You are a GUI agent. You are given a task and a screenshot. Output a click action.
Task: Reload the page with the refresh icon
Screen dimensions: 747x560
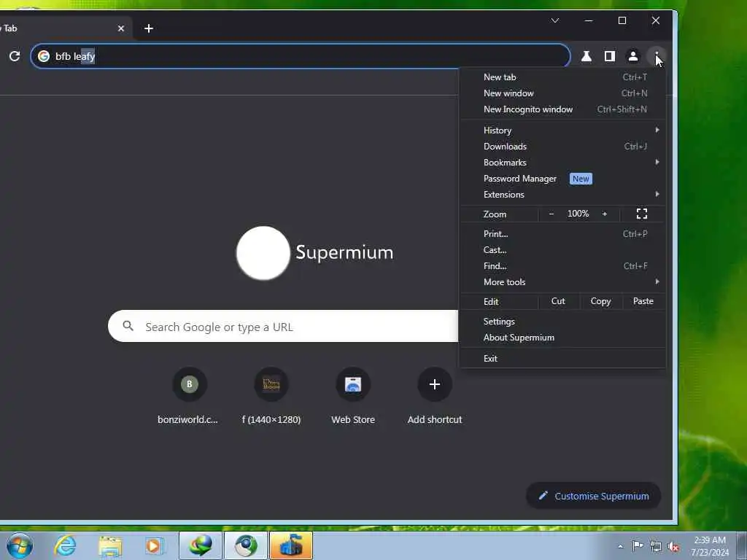[15, 56]
